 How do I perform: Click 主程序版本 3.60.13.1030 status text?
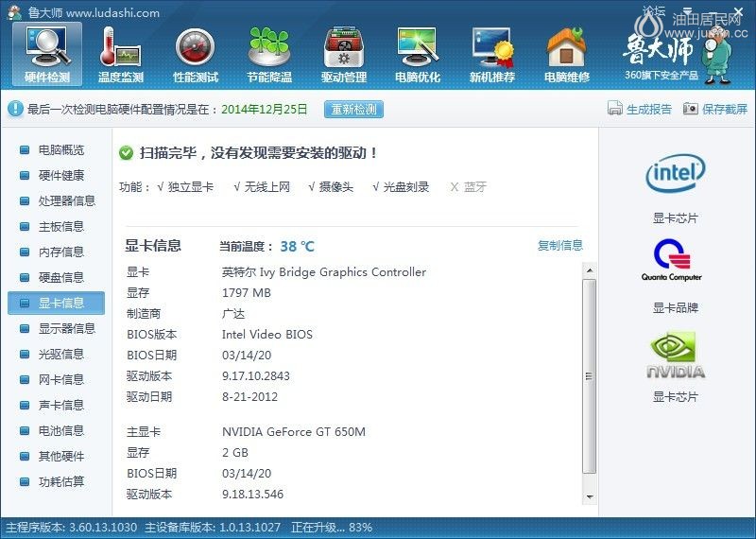pyautogui.click(x=72, y=528)
